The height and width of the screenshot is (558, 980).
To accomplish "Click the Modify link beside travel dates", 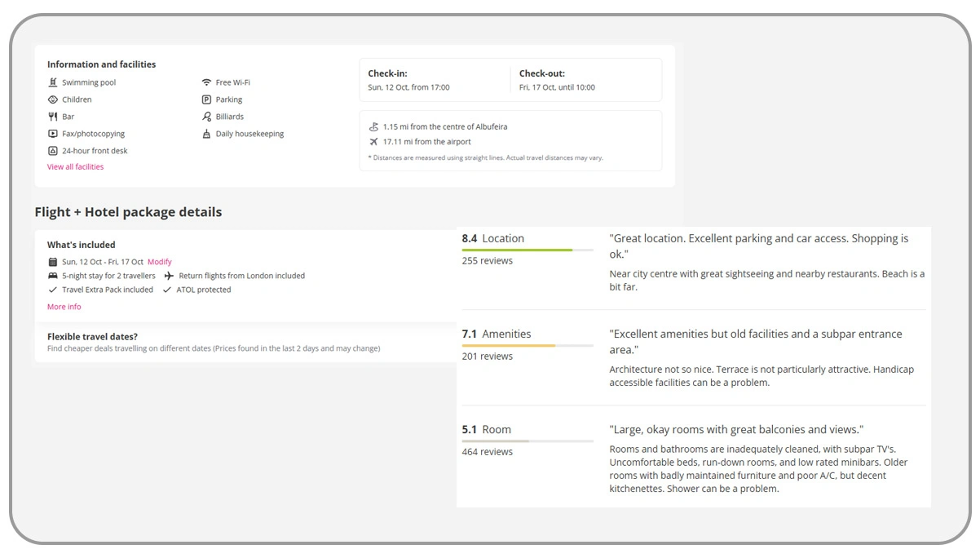I will tap(160, 261).
